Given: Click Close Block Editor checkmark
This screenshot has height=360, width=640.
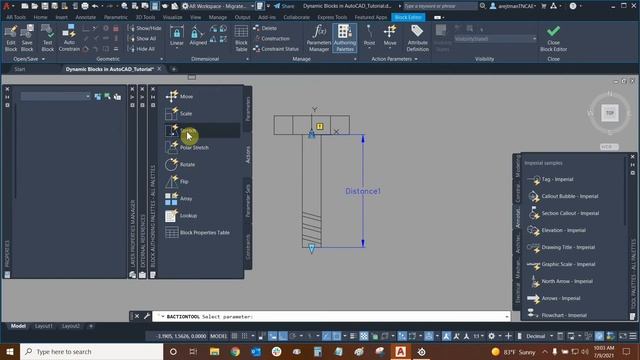Looking at the screenshot, I should coord(553,38).
